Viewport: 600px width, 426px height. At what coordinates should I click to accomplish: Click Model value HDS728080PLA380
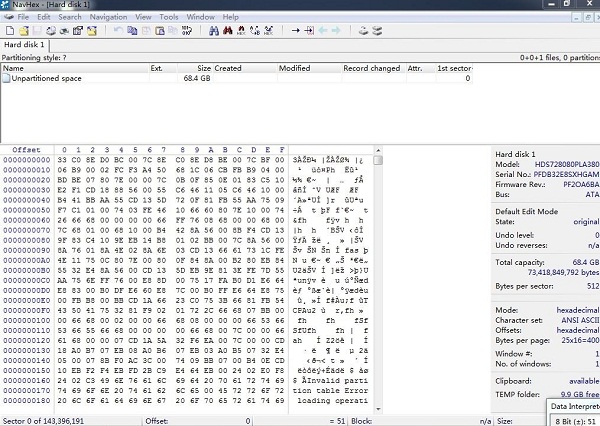point(567,164)
